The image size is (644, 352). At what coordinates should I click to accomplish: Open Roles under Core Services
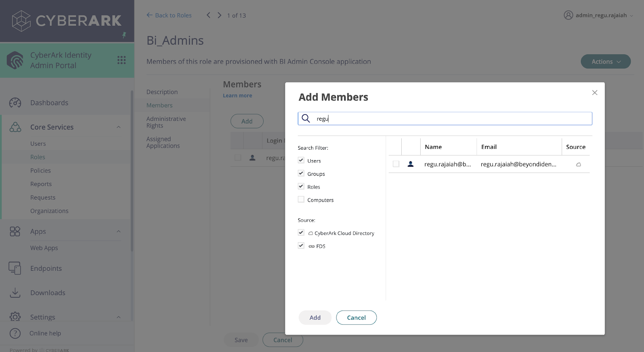point(37,157)
